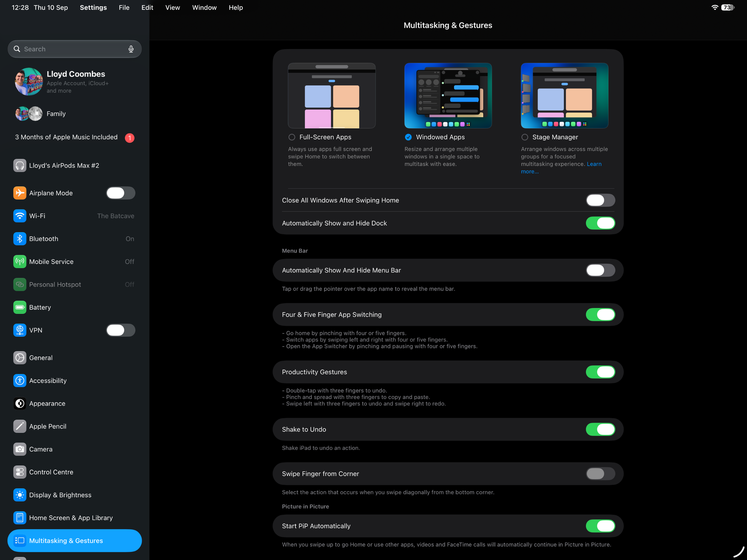Click the Apple Music notification badge
The width and height of the screenshot is (747, 560).
(x=130, y=138)
